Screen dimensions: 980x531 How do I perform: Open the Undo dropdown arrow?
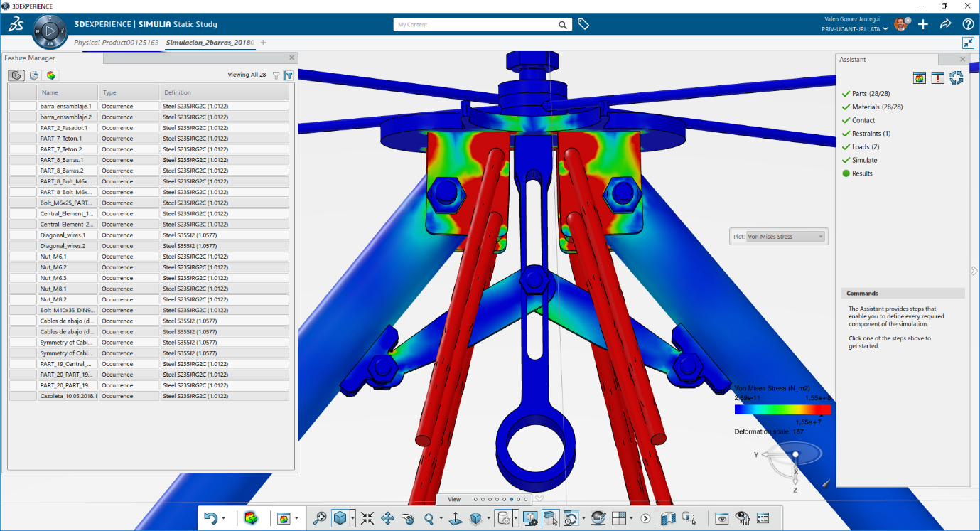click(224, 518)
